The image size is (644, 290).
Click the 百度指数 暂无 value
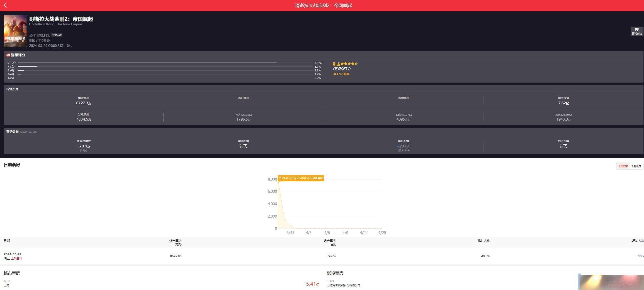[563, 146]
